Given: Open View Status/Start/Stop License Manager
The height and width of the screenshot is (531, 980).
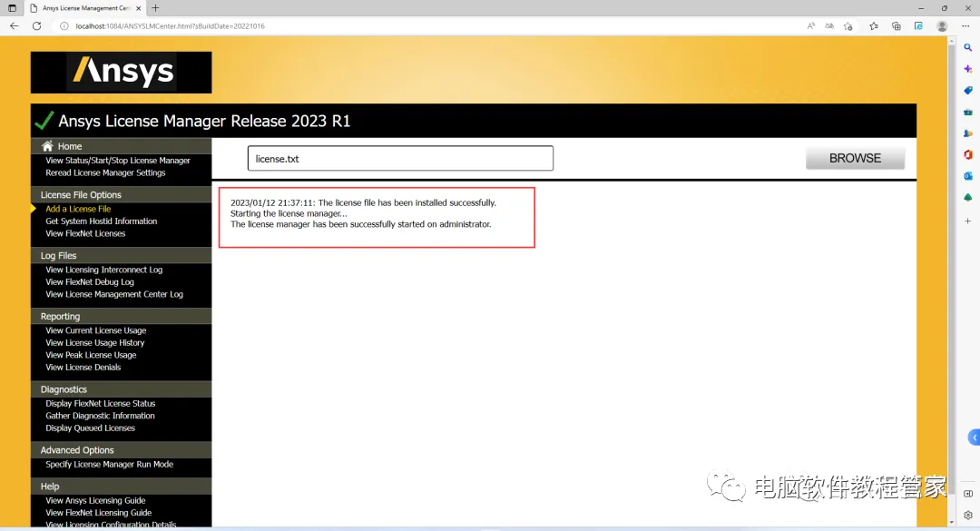Looking at the screenshot, I should coord(117,161).
